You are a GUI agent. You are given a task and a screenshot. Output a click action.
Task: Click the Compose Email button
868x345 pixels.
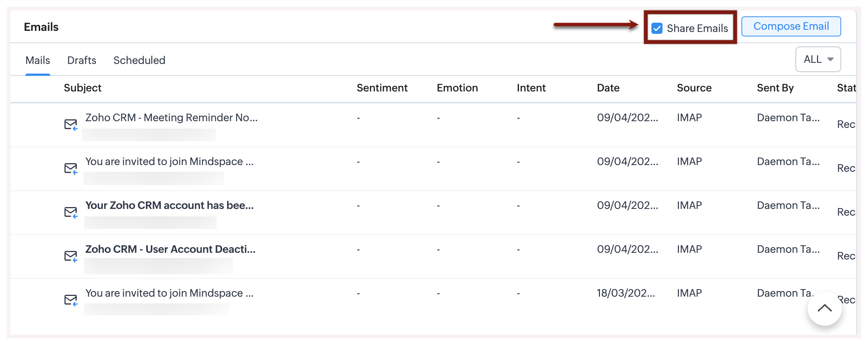point(791,26)
